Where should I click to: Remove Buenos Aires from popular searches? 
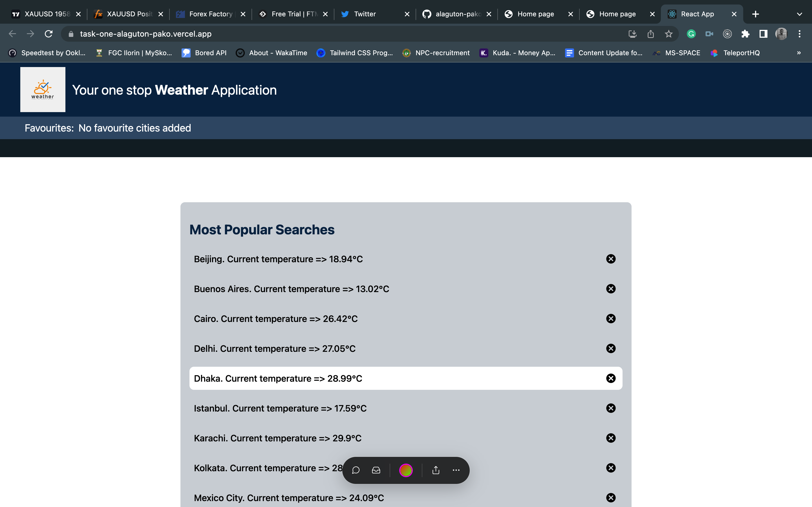[x=612, y=288]
